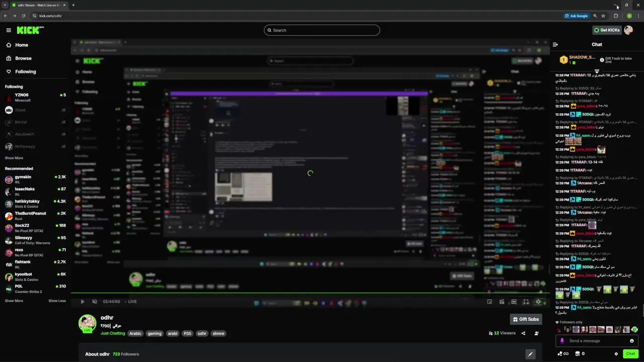Viewport: 644px width, 362px height.
Task: Toggle theater mode on the player
Action: (x=514, y=302)
